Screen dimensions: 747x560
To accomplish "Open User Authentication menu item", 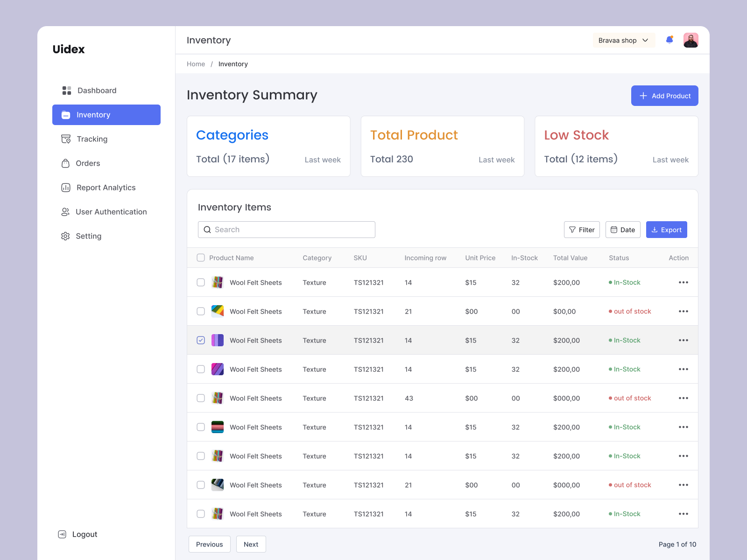I will point(106,212).
